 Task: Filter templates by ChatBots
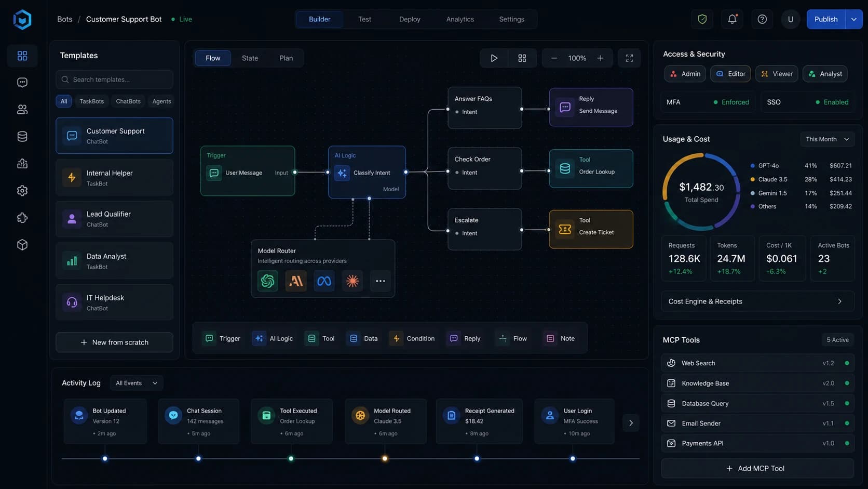point(128,101)
